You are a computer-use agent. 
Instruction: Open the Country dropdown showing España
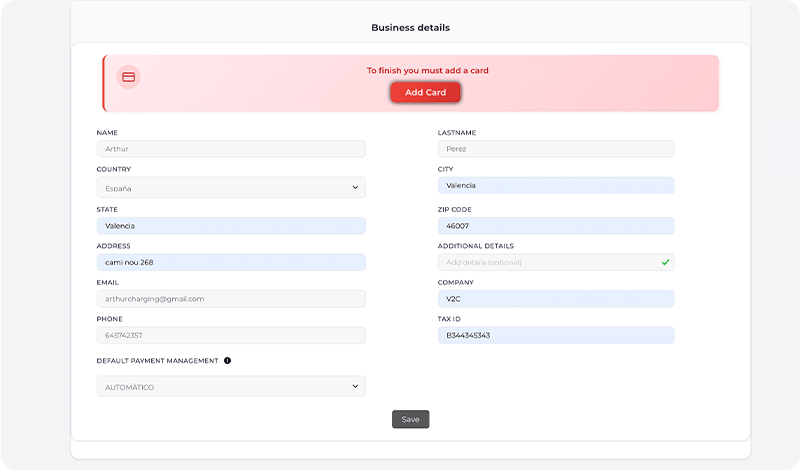coord(231,188)
